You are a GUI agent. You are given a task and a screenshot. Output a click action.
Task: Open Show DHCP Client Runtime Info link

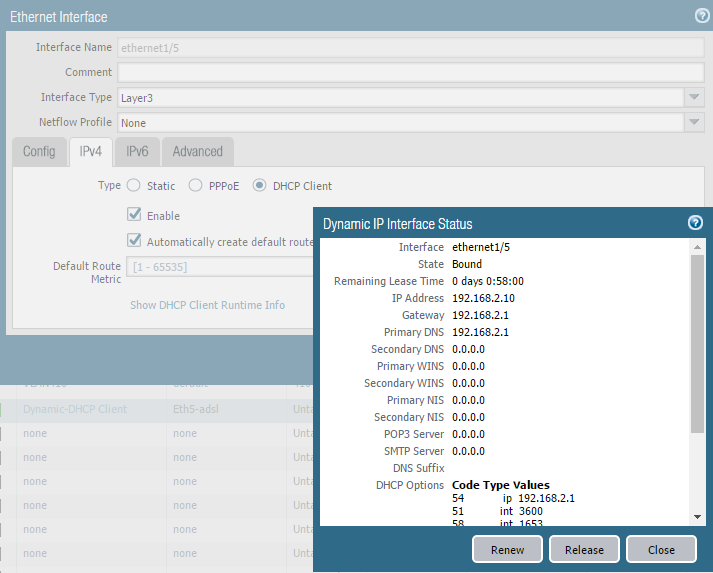[207, 305]
